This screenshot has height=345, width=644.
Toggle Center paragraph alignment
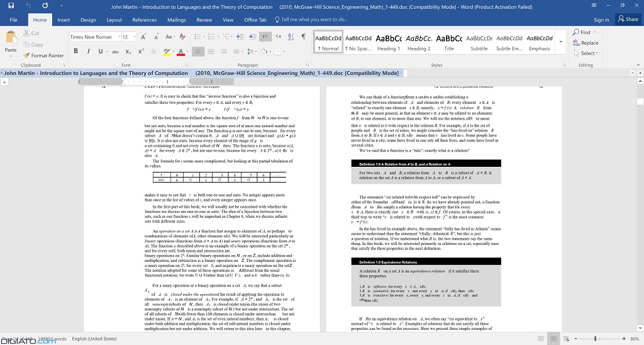pos(211,52)
